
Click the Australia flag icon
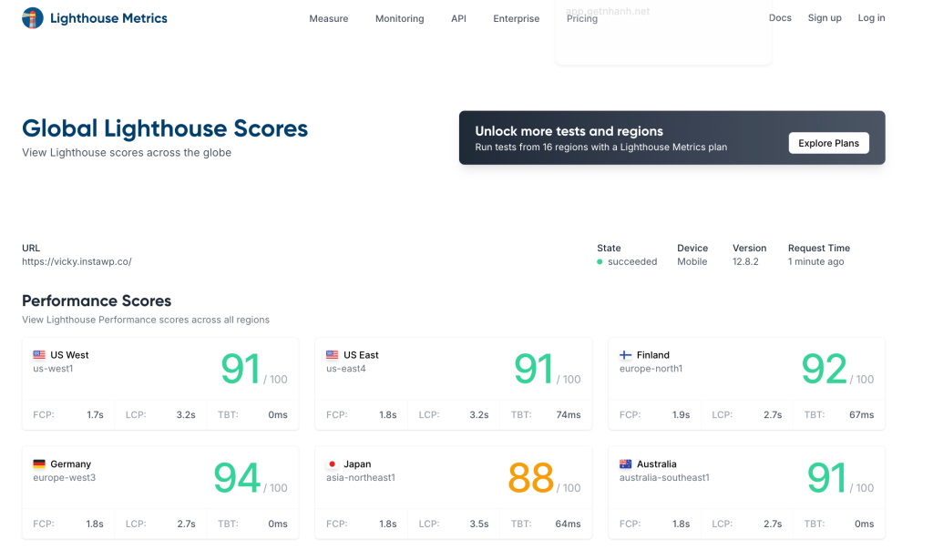pyautogui.click(x=624, y=463)
